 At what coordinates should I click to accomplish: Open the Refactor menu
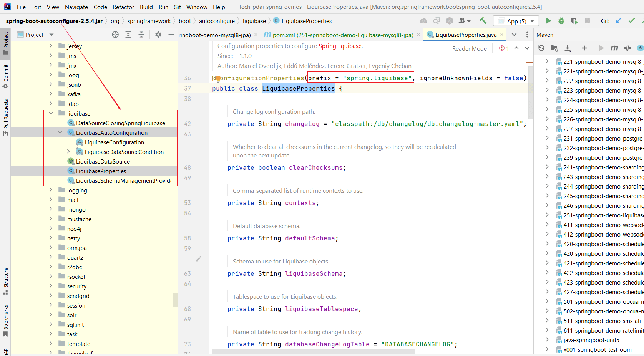tap(123, 7)
